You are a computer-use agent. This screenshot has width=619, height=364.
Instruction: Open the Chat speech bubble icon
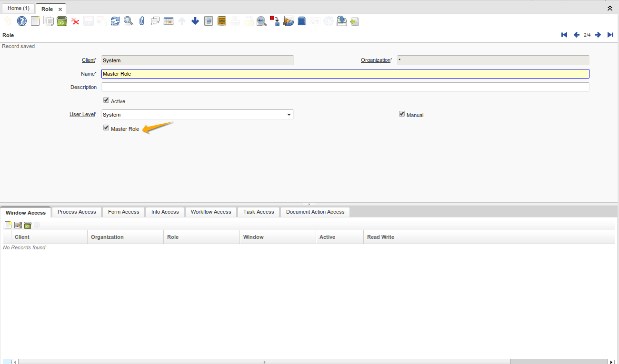(x=155, y=21)
